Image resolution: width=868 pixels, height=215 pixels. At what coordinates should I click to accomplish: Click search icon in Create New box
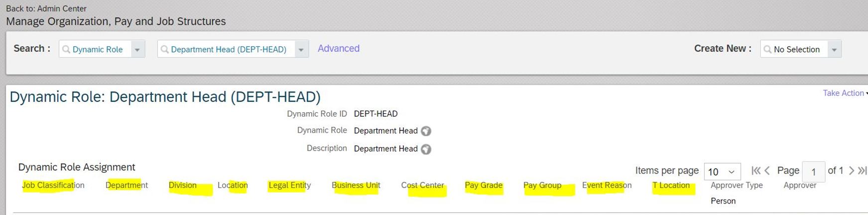coord(767,49)
